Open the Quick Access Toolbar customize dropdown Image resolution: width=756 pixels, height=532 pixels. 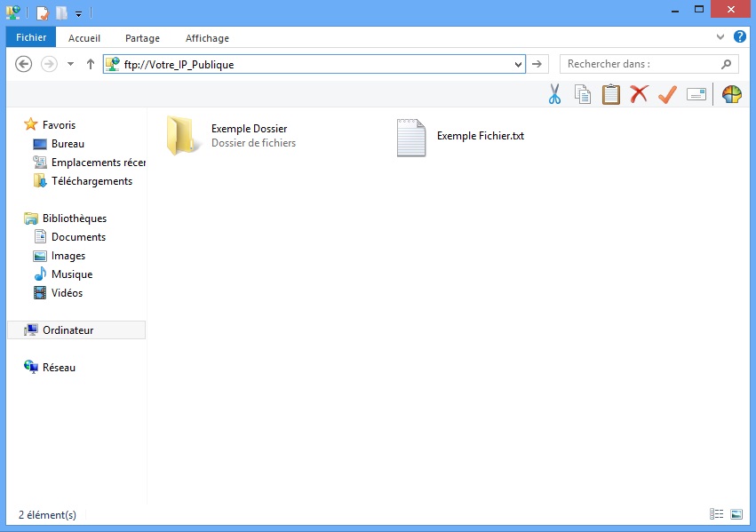pos(78,14)
